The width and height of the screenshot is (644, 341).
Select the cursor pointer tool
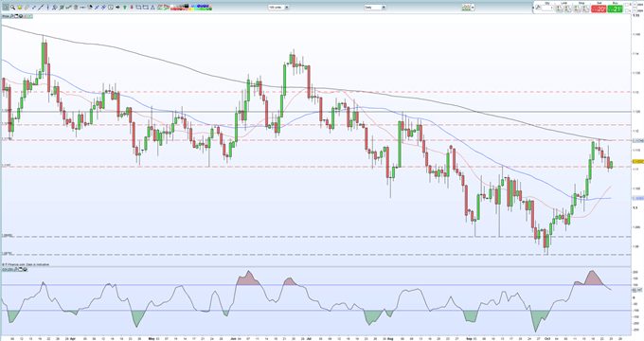tap(6, 7)
